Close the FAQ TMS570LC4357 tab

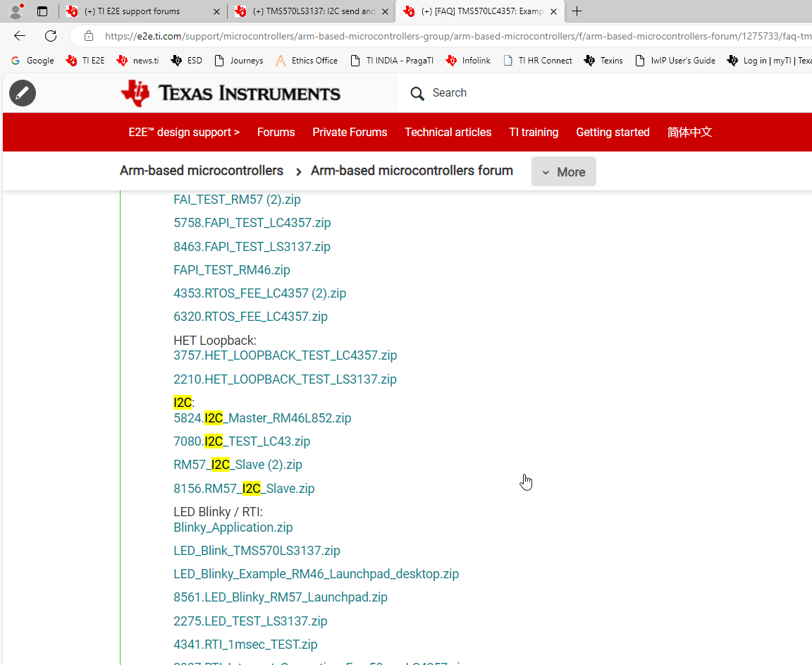pos(553,11)
